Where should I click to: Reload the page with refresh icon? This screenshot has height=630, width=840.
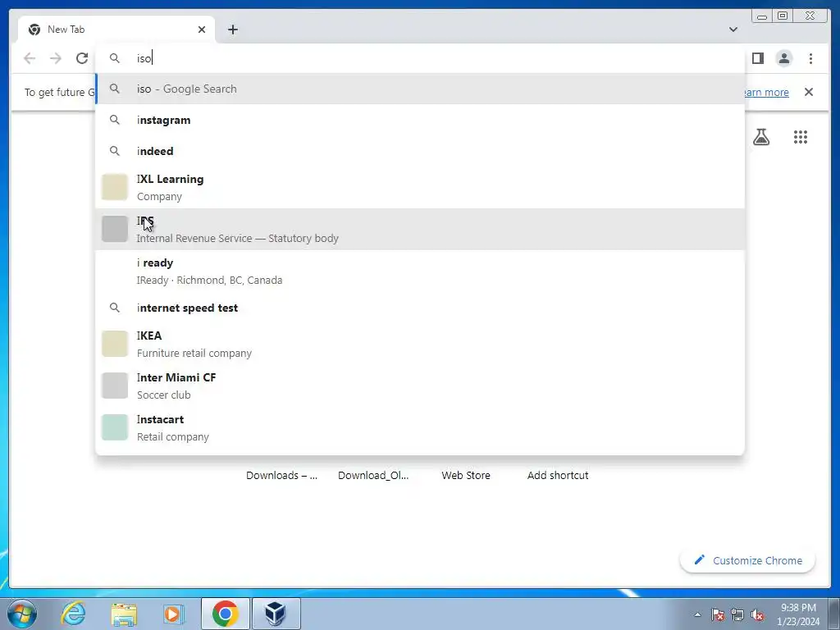click(82, 58)
